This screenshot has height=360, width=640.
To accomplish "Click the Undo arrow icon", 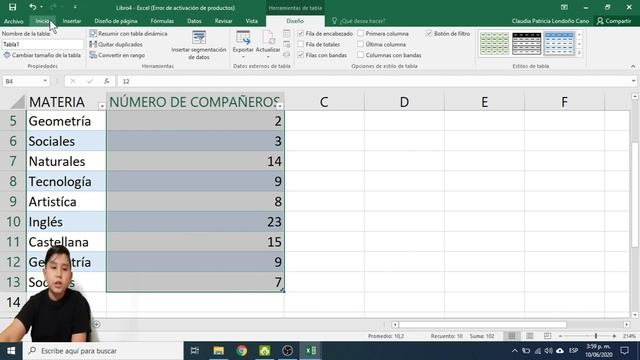I will 33,7.
